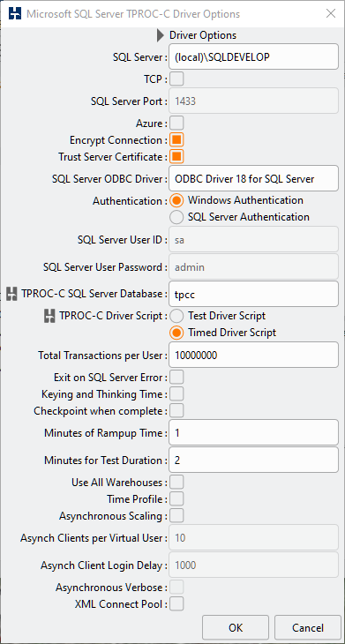The width and height of the screenshot is (345, 644).
Task: Toggle Keying and Thinking Time checkbox
Action: click(x=176, y=393)
